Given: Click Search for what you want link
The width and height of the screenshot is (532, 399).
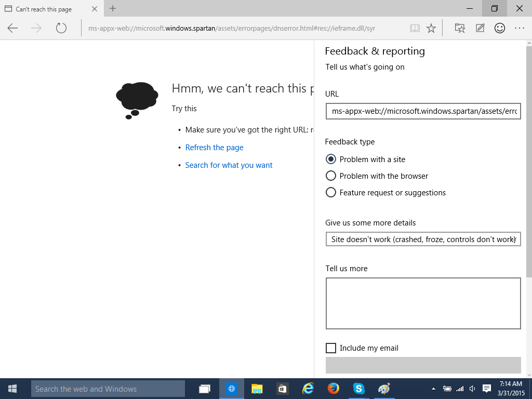Looking at the screenshot, I should [229, 165].
